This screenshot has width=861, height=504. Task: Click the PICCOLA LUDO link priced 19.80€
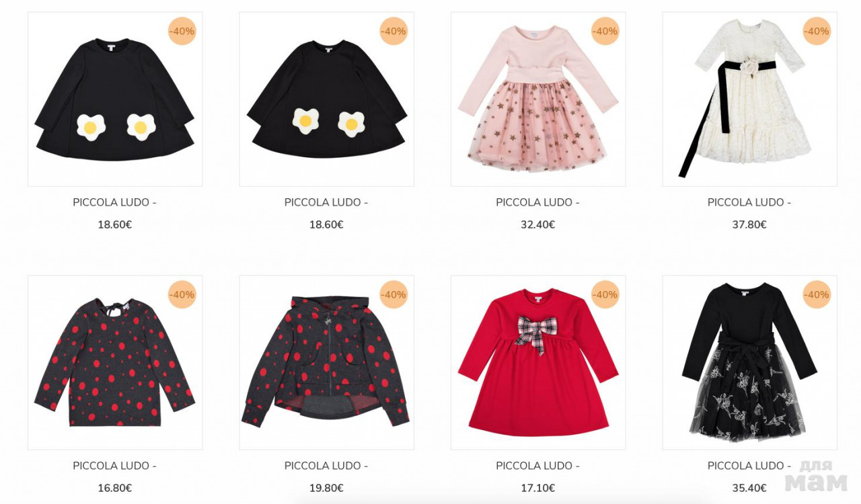(x=326, y=466)
